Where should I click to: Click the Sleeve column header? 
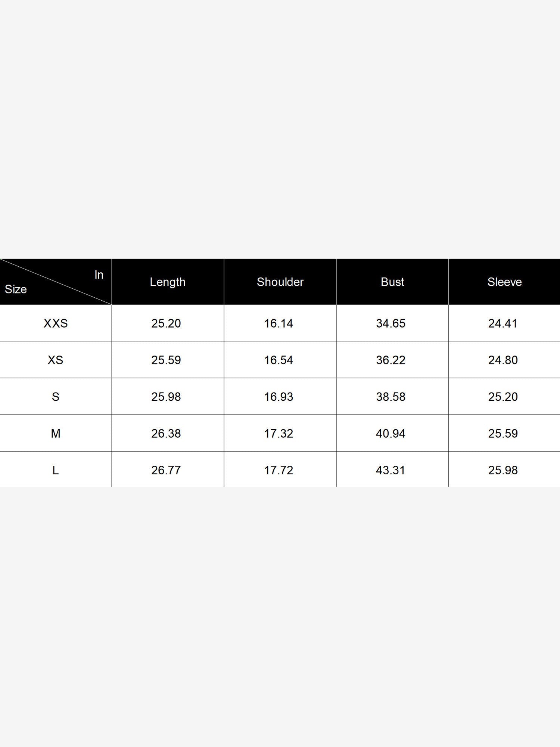pos(504,282)
